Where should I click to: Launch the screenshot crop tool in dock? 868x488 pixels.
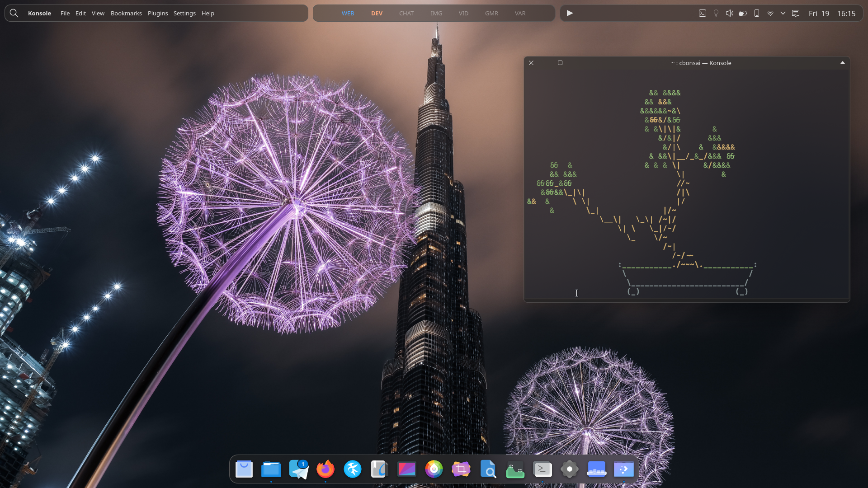point(461,469)
